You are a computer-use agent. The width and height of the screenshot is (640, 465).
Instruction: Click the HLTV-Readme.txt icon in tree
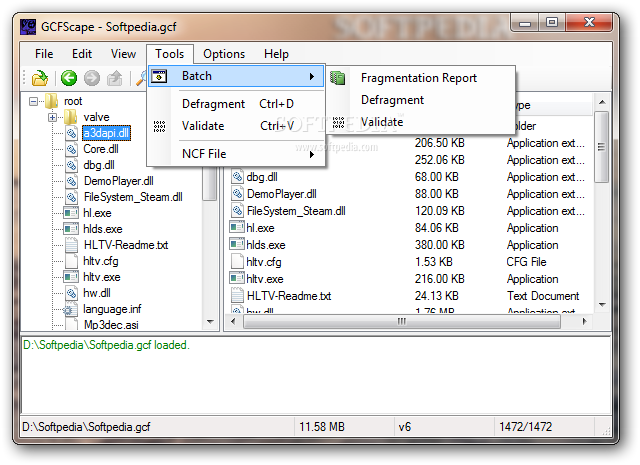[71, 245]
